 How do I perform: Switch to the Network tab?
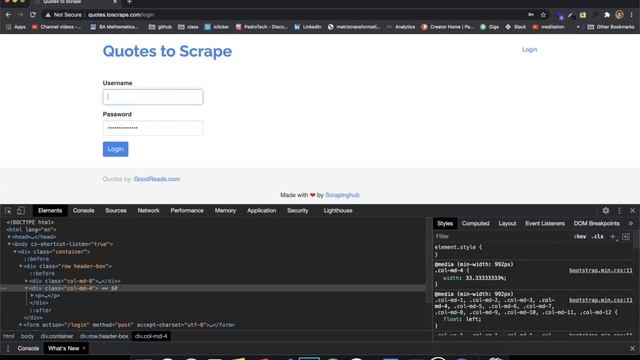click(x=149, y=211)
